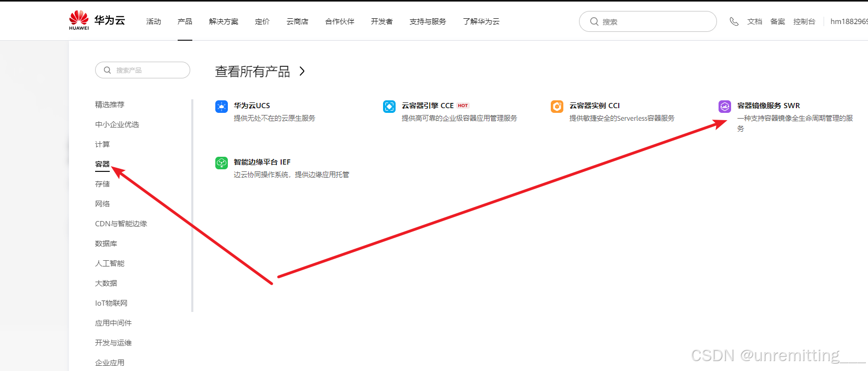Select the 网络 category
This screenshot has width=868, height=371.
pyautogui.click(x=102, y=204)
